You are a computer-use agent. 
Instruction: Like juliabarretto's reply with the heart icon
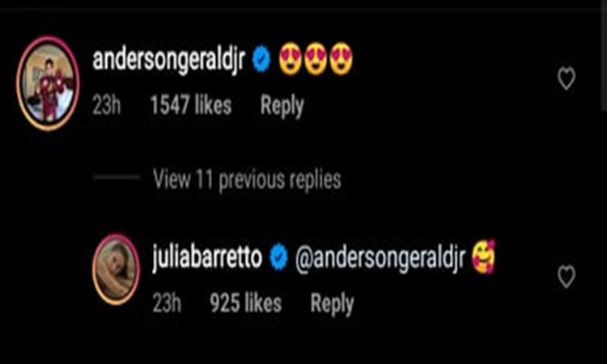coord(567,277)
